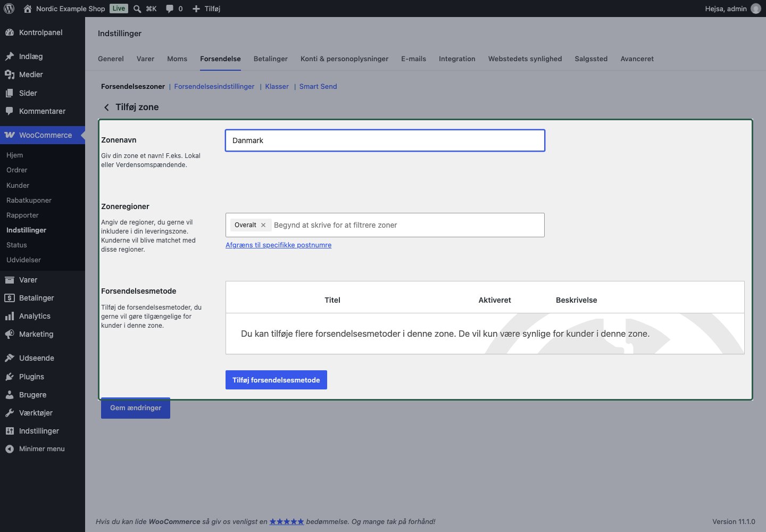
Task: Click the Udseende paintbrush icon
Action: [10, 358]
